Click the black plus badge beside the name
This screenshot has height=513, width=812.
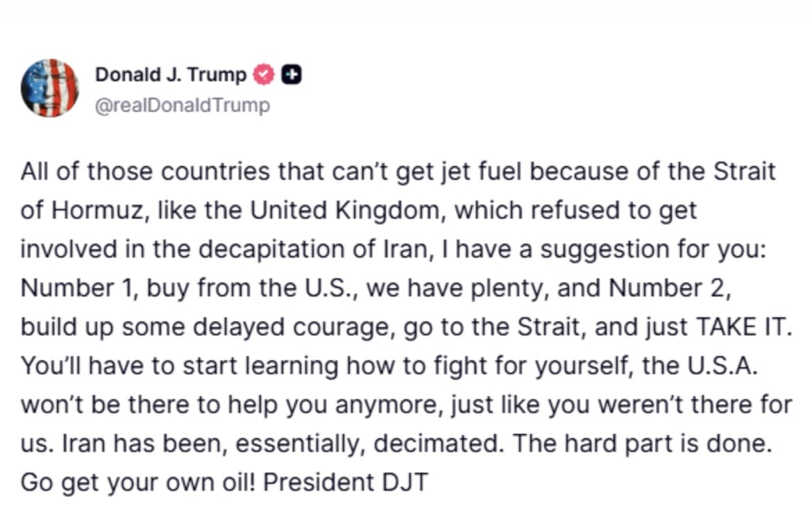coord(291,74)
